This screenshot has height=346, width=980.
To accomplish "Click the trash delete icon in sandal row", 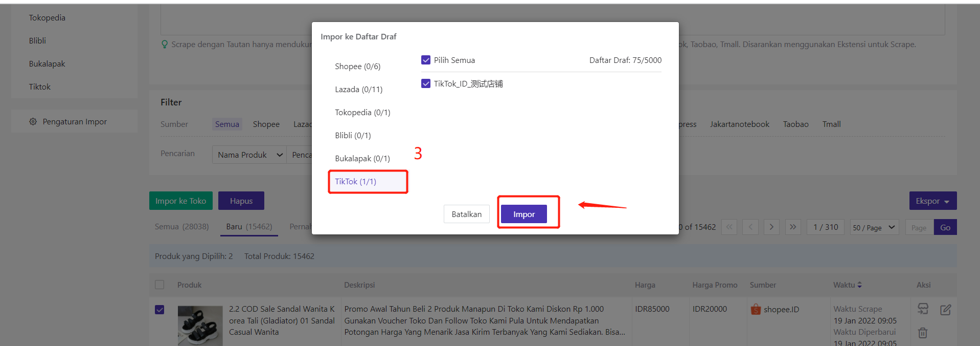I will pyautogui.click(x=923, y=333).
